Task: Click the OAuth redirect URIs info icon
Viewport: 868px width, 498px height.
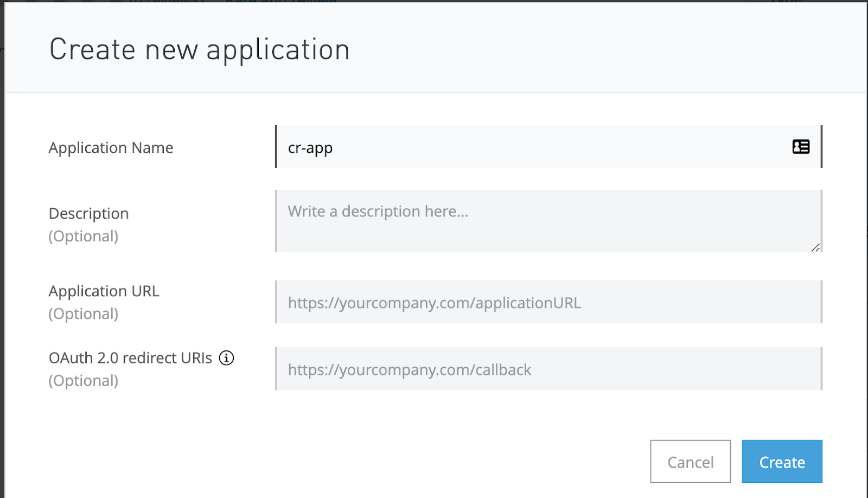Action: pos(226,358)
